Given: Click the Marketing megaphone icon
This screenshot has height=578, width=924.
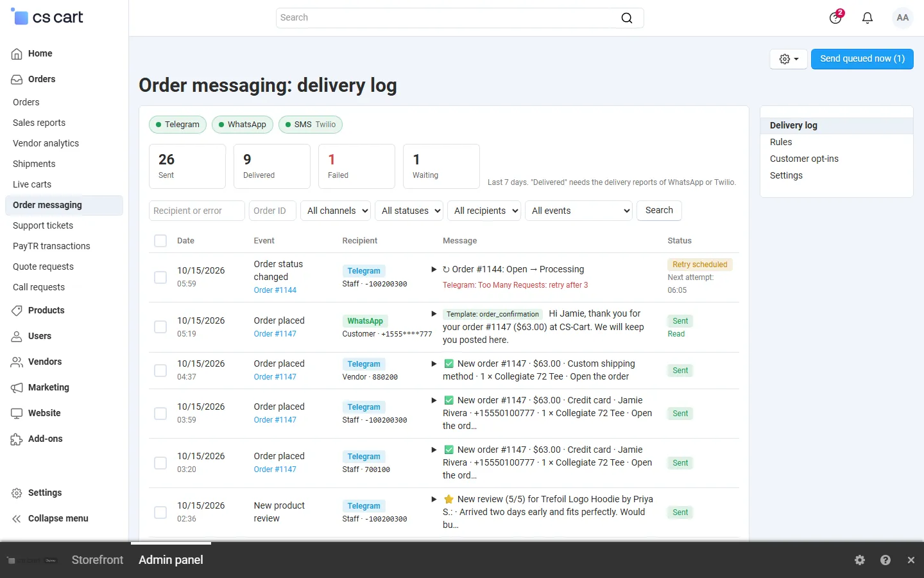Looking at the screenshot, I should tap(17, 388).
